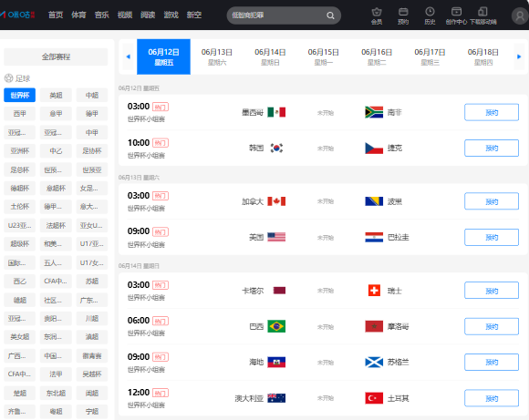
Task: Select the 06月16日 星期二 date tab
Action: 377,56
